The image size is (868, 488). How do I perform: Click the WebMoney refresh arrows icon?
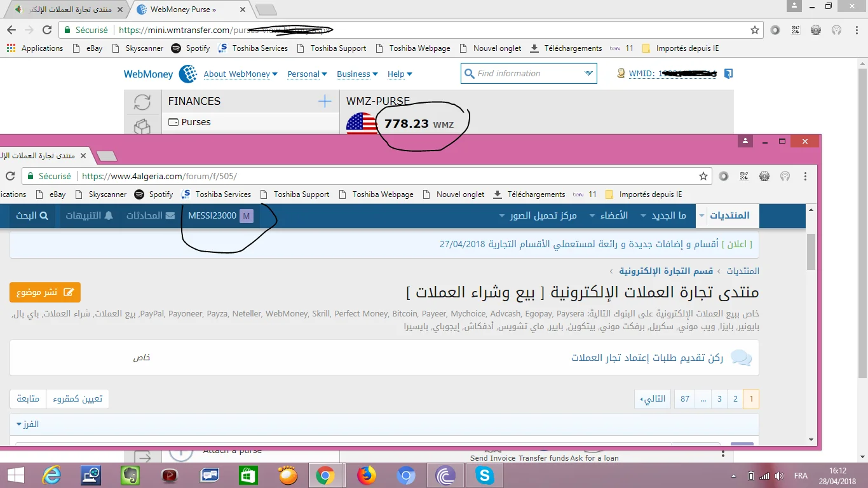pyautogui.click(x=142, y=102)
